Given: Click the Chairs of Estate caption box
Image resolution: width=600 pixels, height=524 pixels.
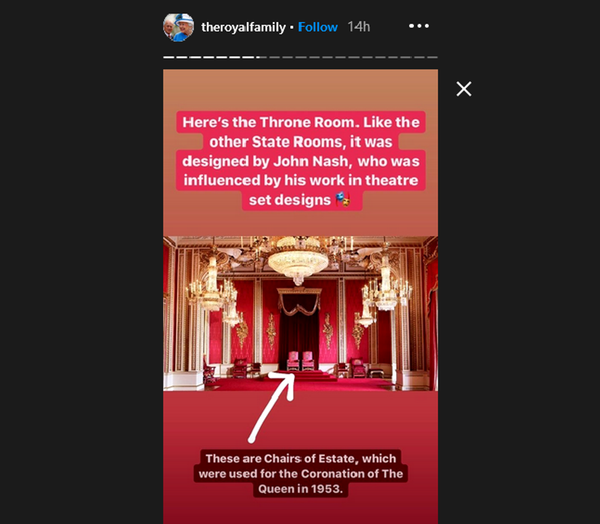Looking at the screenshot, I should (301, 473).
